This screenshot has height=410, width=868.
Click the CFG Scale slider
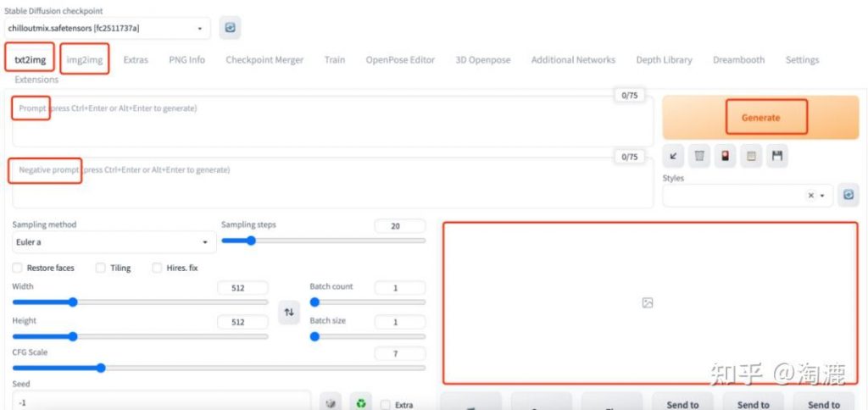(x=219, y=368)
